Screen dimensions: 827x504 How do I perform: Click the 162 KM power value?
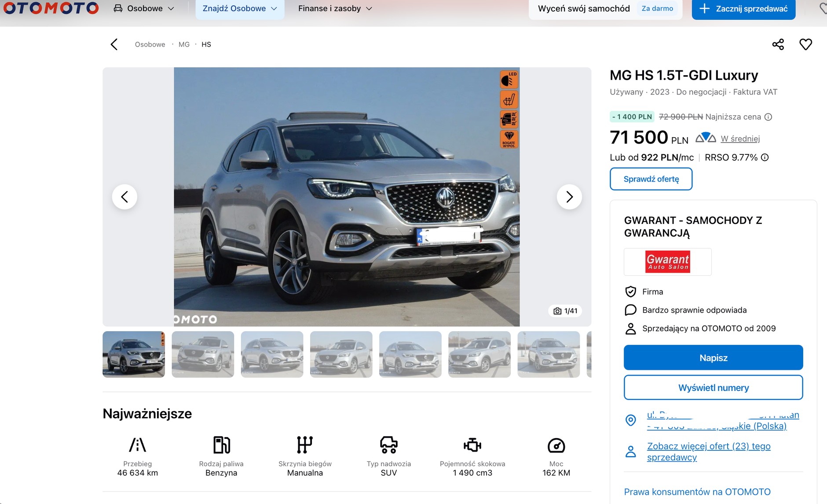[x=556, y=473]
